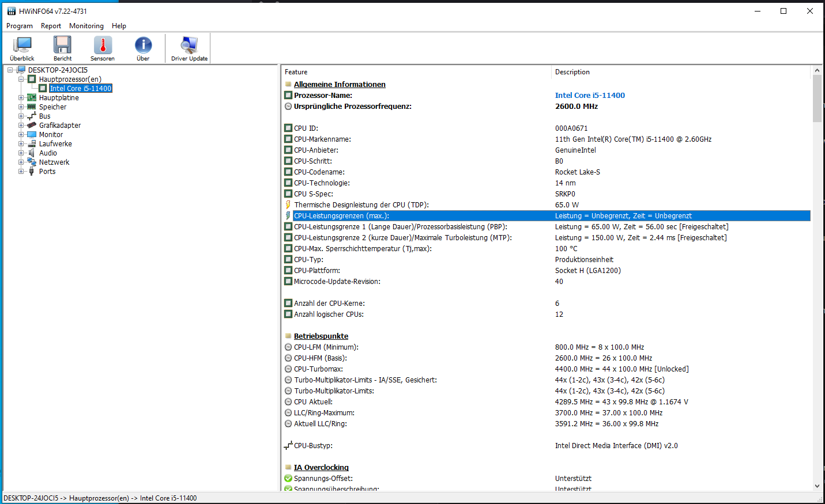Expand the Netzwerk tree node
This screenshot has height=504, width=825.
pos(21,162)
